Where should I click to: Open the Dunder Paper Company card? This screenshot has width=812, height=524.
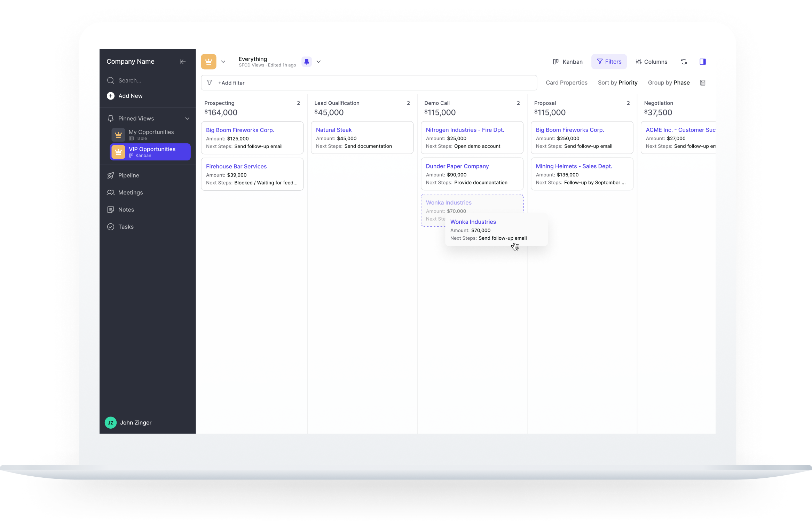tap(457, 166)
